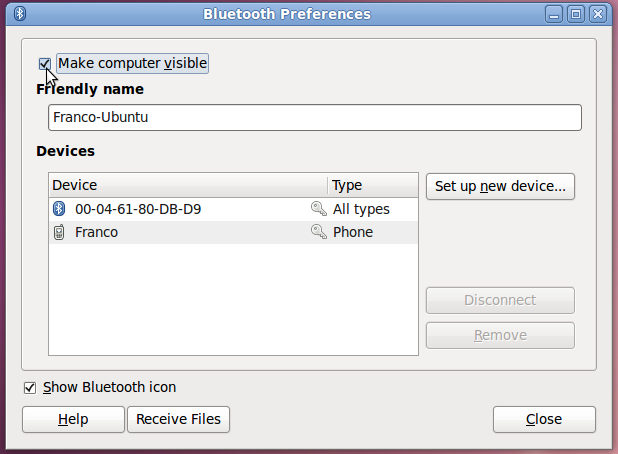
Task: Sort the list by the Type column header
Action: point(372,185)
